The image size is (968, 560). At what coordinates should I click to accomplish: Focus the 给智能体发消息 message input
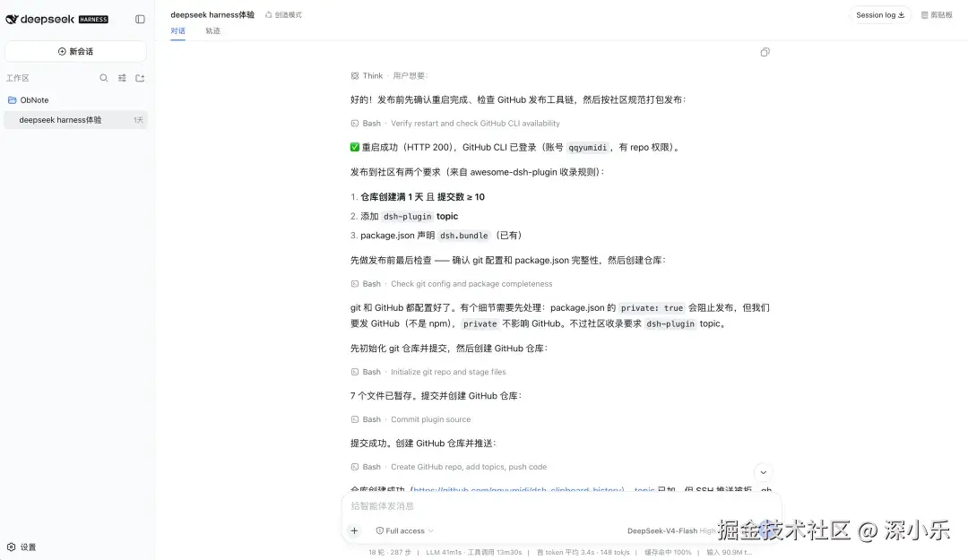560,505
